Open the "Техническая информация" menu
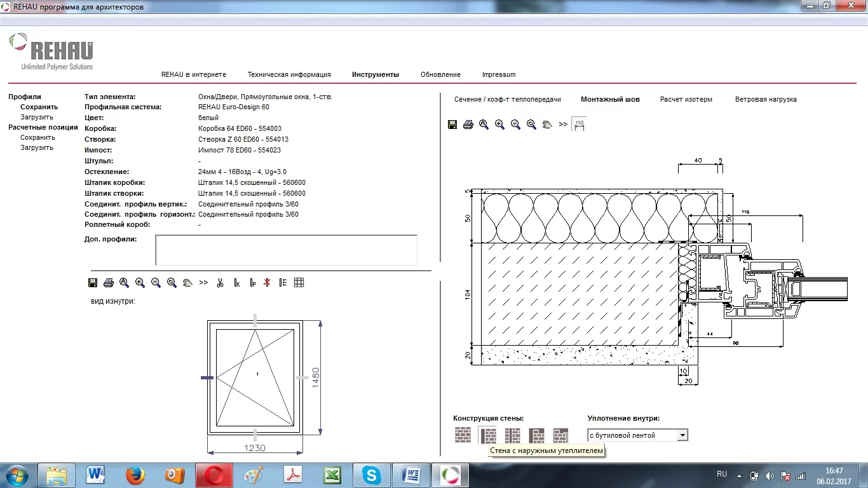This screenshot has height=488, width=868. pos(289,74)
